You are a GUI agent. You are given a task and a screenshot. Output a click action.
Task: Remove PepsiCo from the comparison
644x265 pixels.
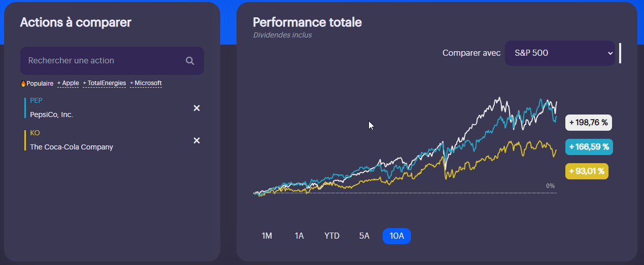pyautogui.click(x=197, y=108)
